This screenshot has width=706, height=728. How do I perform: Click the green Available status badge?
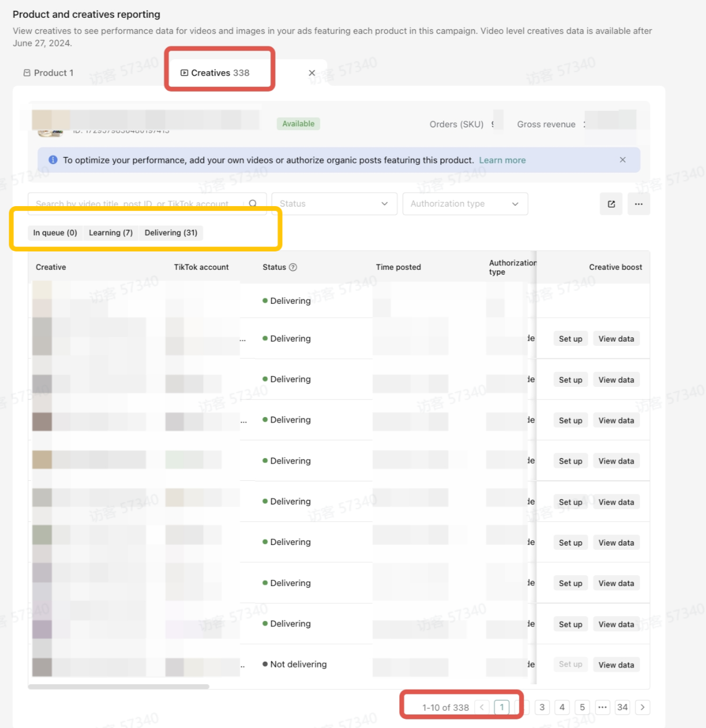click(298, 124)
